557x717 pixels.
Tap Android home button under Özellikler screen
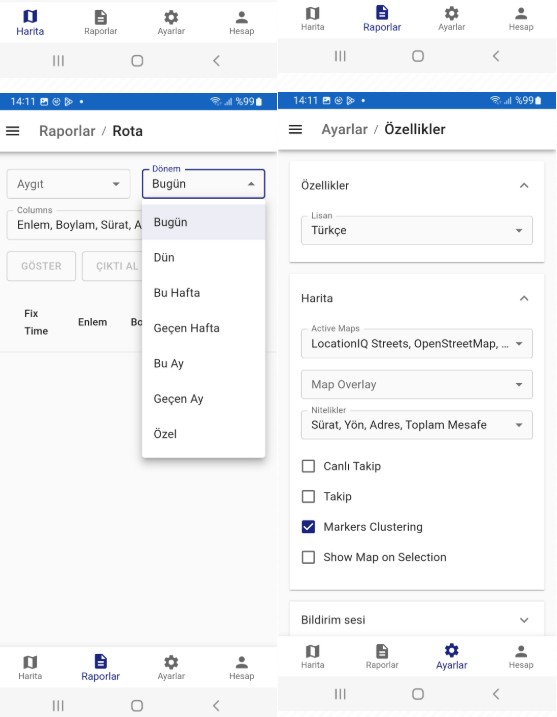tap(418, 694)
